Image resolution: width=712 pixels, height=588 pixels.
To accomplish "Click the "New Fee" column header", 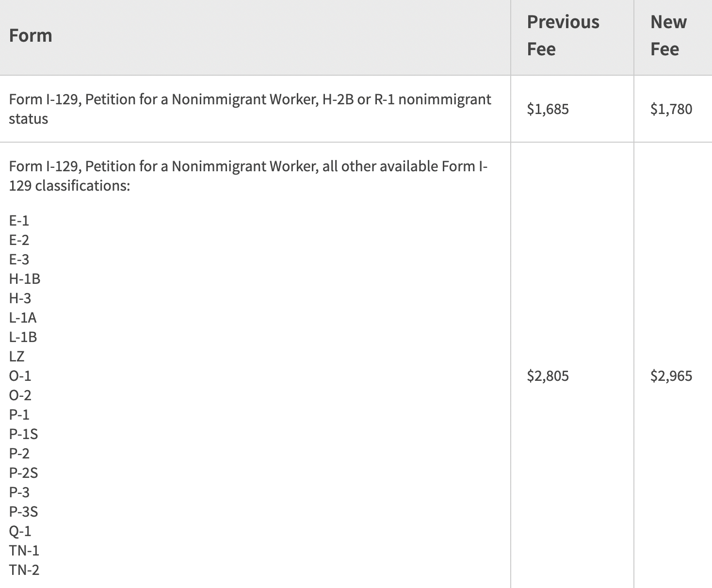I will (668, 35).
